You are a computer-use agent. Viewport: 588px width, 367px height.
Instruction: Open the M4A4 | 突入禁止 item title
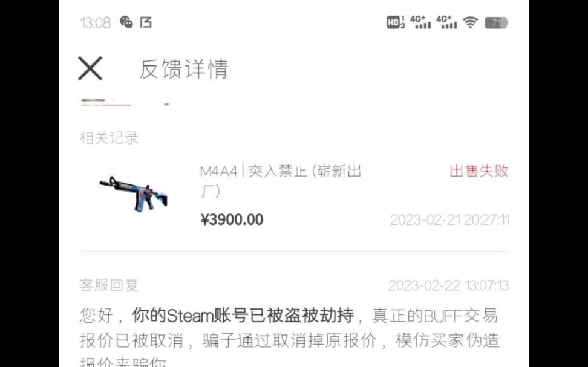coord(281,181)
